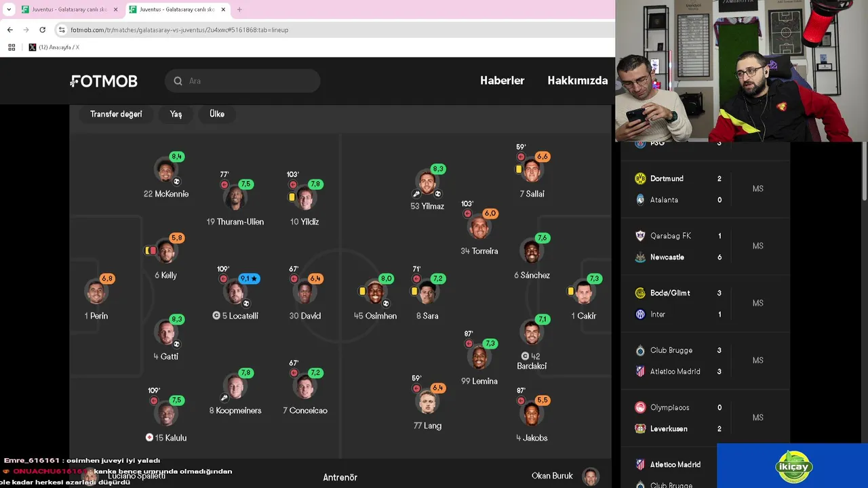Click Koopmeiners' player avatar

click(x=235, y=387)
